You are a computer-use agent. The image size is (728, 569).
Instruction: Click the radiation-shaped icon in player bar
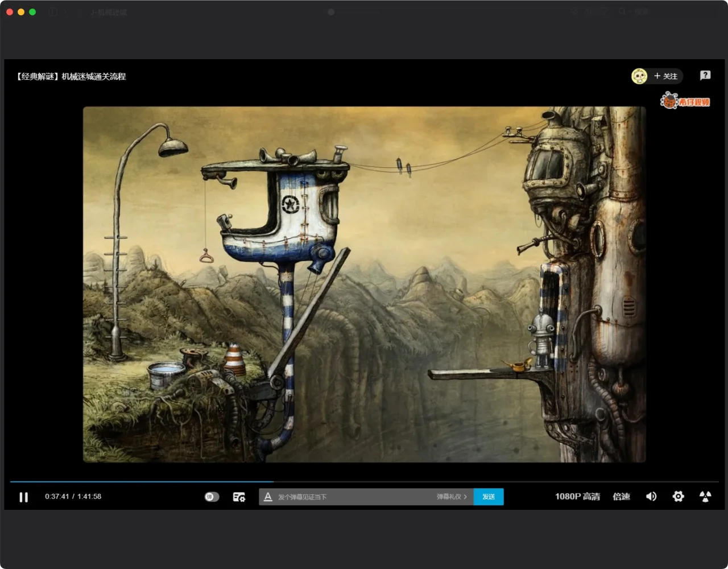[x=705, y=497]
